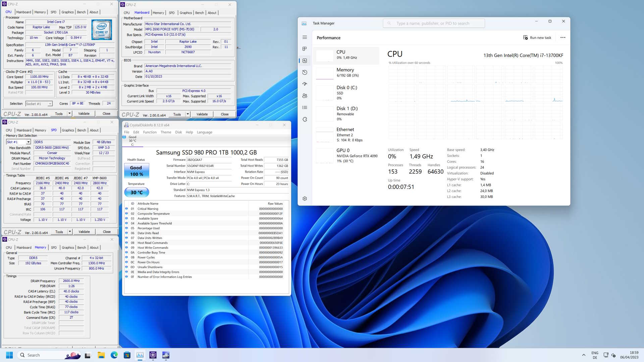The width and height of the screenshot is (644, 362).
Task: Expand the Slot #1 memory slot dropdown
Action: 29,142
